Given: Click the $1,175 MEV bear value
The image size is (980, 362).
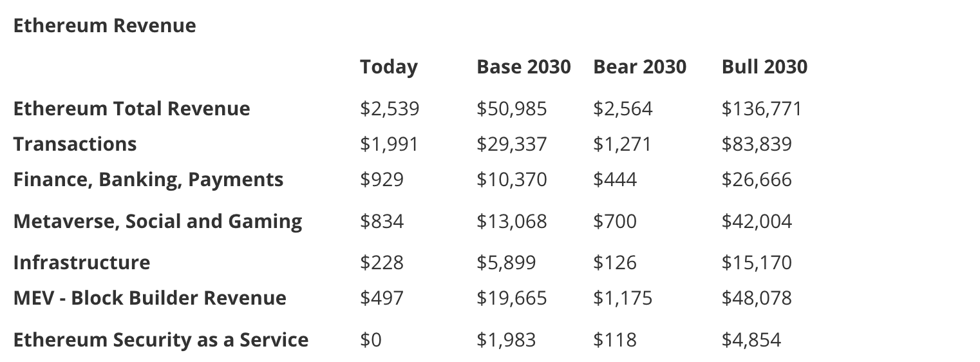Looking at the screenshot, I should point(622,298).
